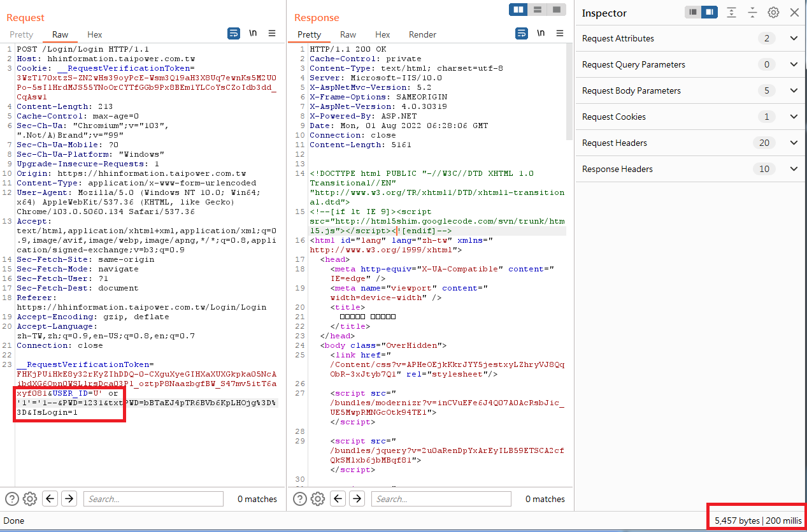Click the Inspector panel title
Image resolution: width=807 pixels, height=532 pixels.
604,13
